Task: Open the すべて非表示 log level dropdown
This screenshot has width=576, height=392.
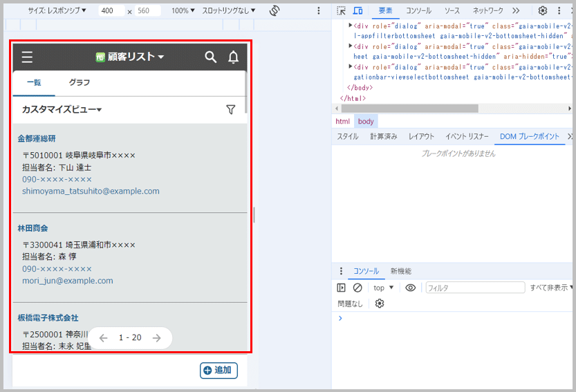Action: click(551, 288)
